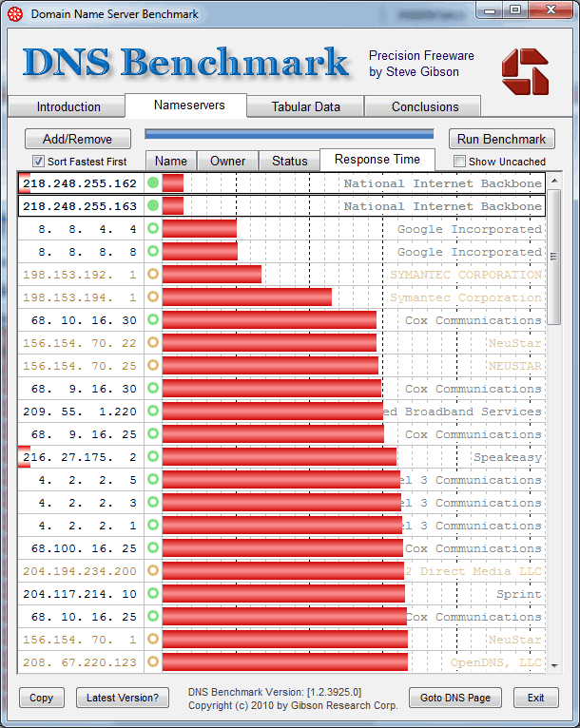Click the Copy button
The height and width of the screenshot is (728, 580).
[x=41, y=698]
